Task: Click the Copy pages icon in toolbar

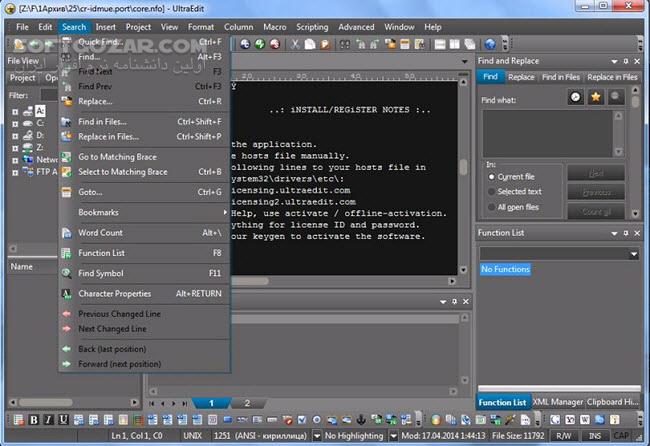Action: (310, 44)
